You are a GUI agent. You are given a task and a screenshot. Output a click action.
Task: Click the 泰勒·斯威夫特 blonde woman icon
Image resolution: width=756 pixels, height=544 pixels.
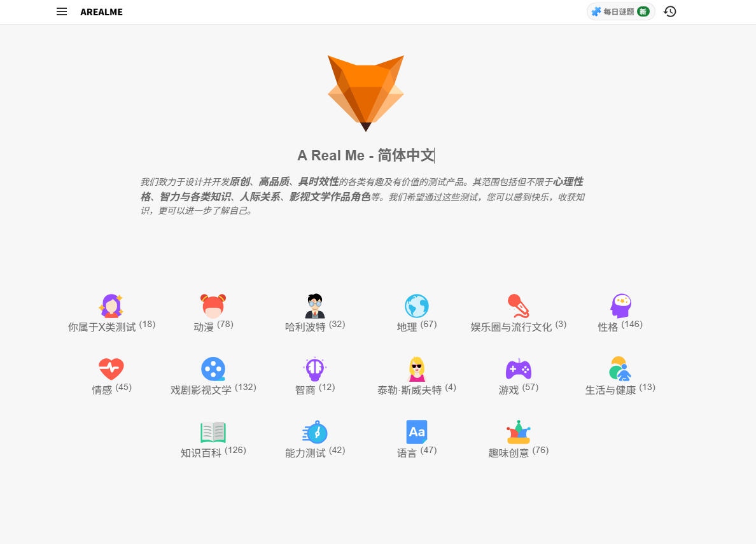click(x=417, y=369)
